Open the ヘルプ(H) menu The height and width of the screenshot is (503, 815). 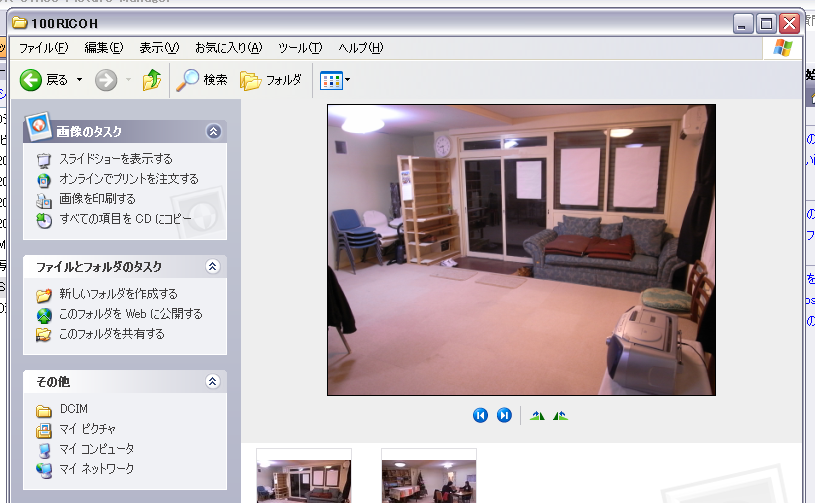coord(361,48)
